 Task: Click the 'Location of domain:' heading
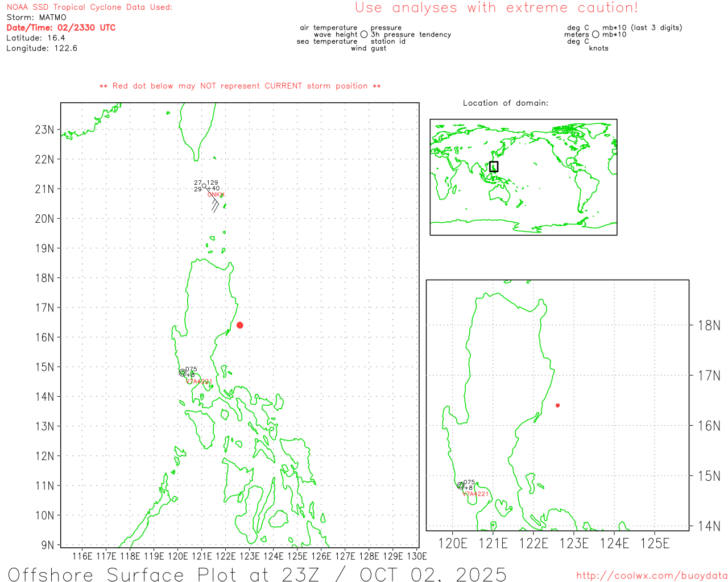506,103
